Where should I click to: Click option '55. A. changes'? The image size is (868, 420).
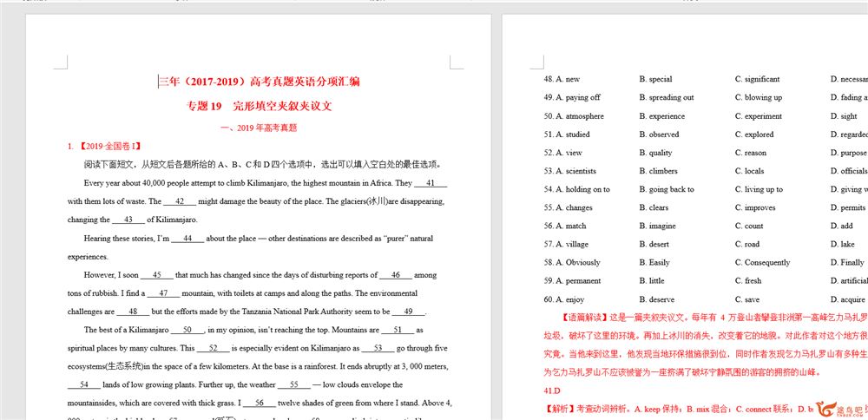point(568,207)
